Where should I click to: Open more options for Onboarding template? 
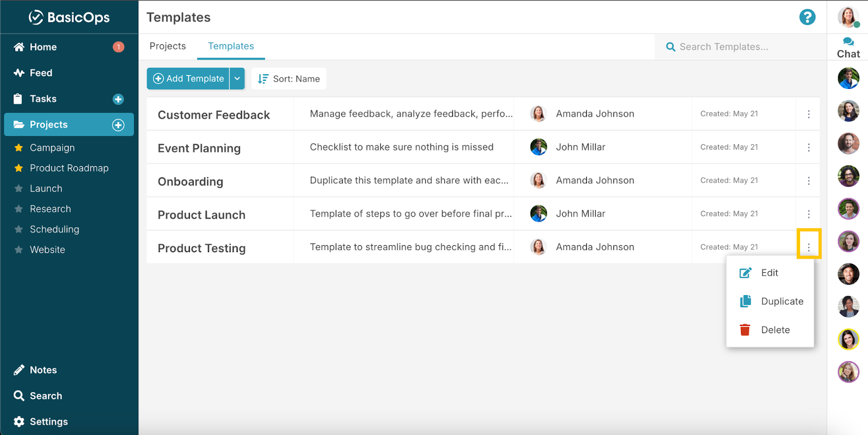coord(808,181)
